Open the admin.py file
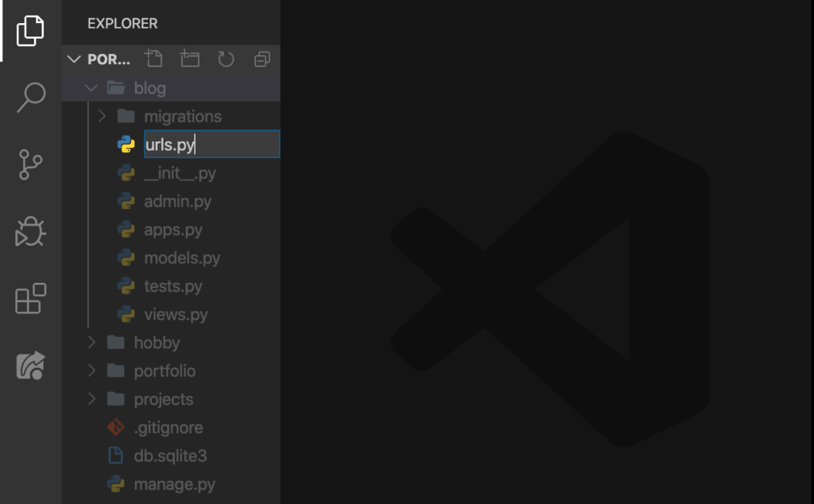Image resolution: width=814 pixels, height=504 pixels. [x=177, y=201]
